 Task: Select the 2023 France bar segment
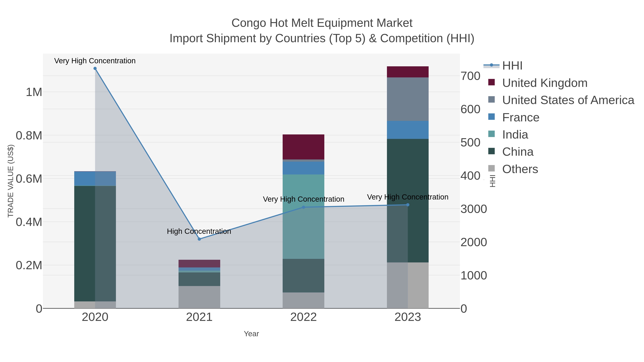tap(408, 130)
